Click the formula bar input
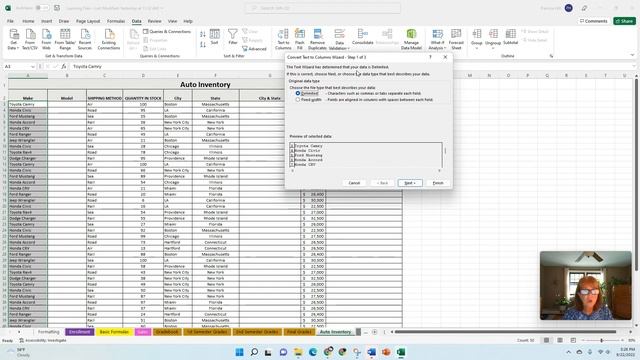 click(x=351, y=67)
